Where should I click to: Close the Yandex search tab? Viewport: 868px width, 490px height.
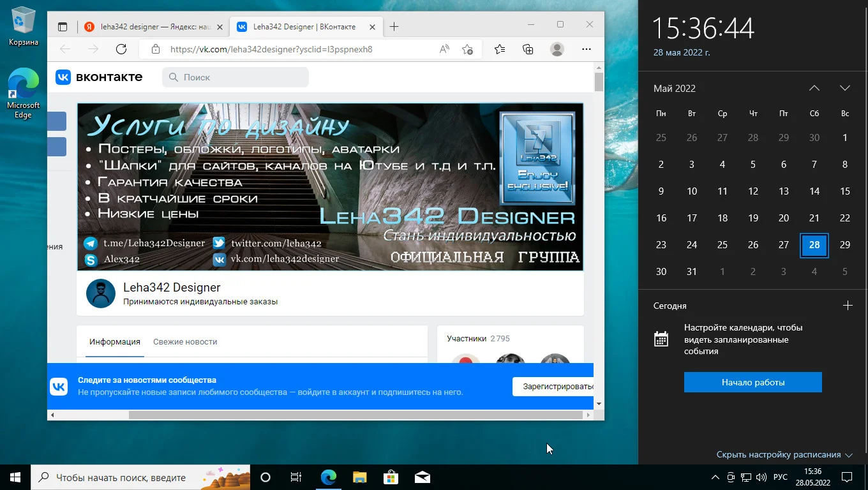220,27
